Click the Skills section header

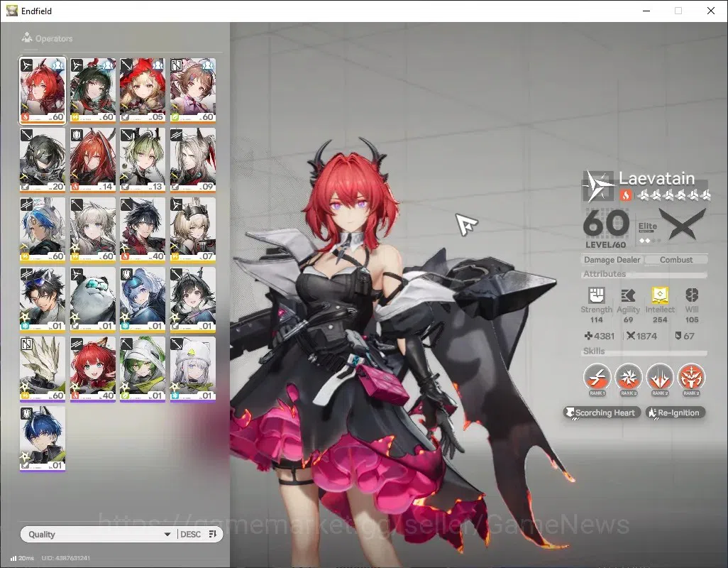click(594, 351)
